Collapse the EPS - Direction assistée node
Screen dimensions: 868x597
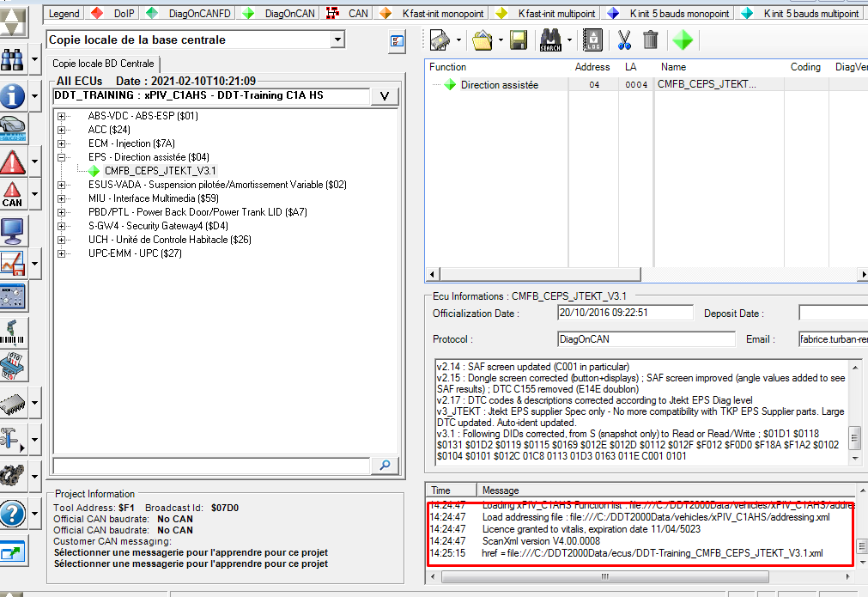[62, 157]
